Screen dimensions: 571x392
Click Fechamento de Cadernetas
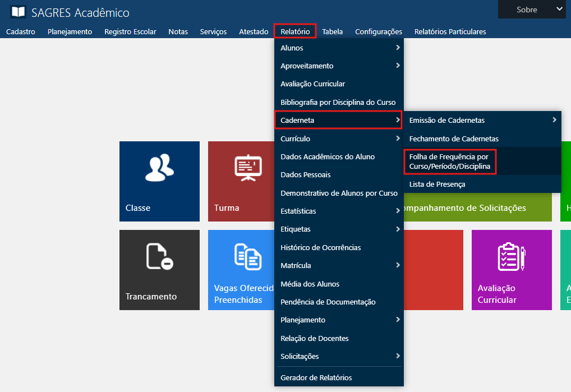[454, 139]
